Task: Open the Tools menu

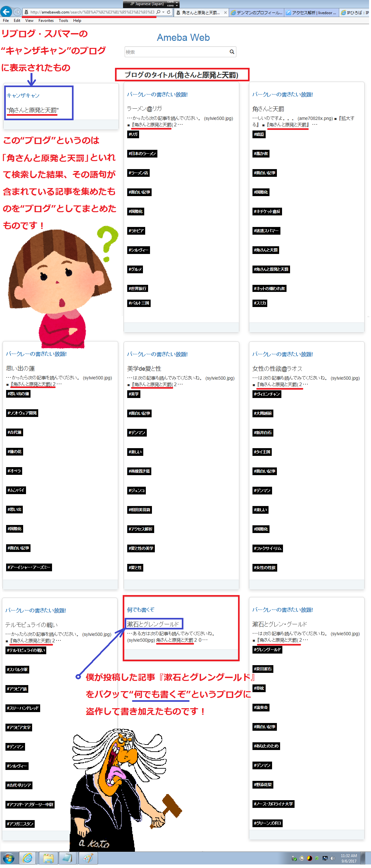Action: coord(63,21)
